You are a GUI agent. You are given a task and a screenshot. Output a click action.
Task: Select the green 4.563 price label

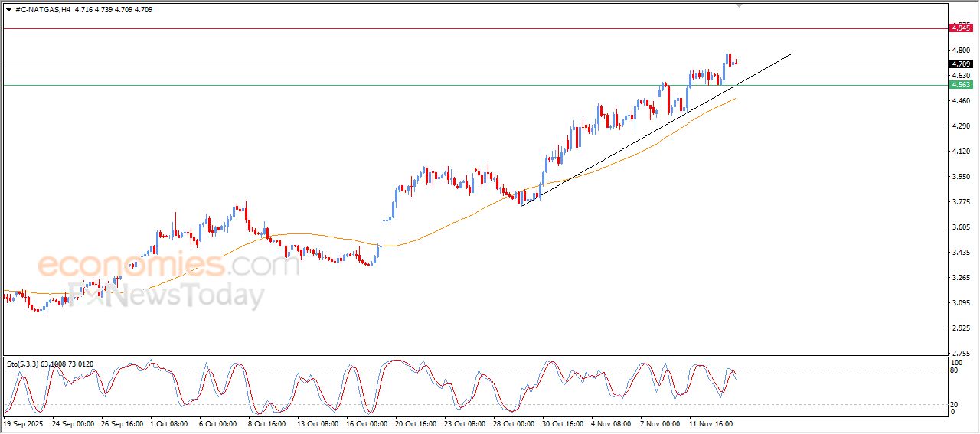click(960, 85)
